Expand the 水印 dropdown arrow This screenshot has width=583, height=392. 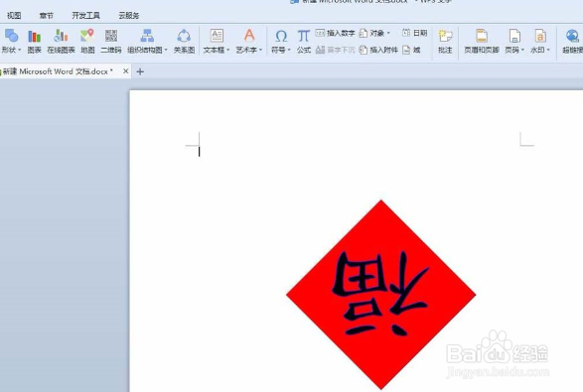tap(548, 50)
